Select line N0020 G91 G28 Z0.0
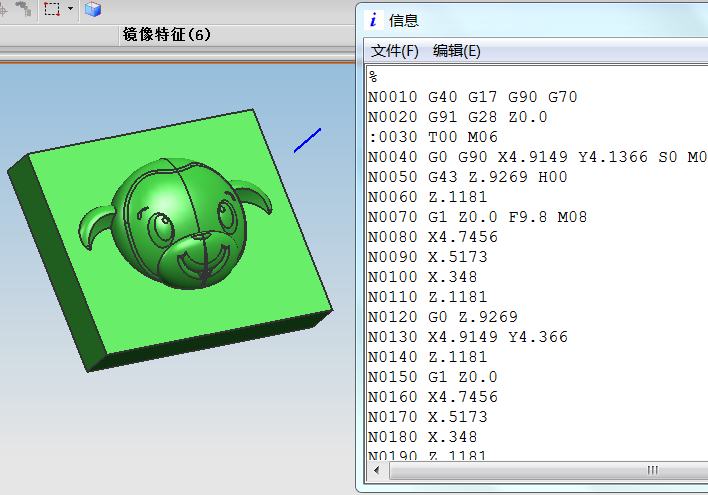The width and height of the screenshot is (708, 495). tap(457, 117)
